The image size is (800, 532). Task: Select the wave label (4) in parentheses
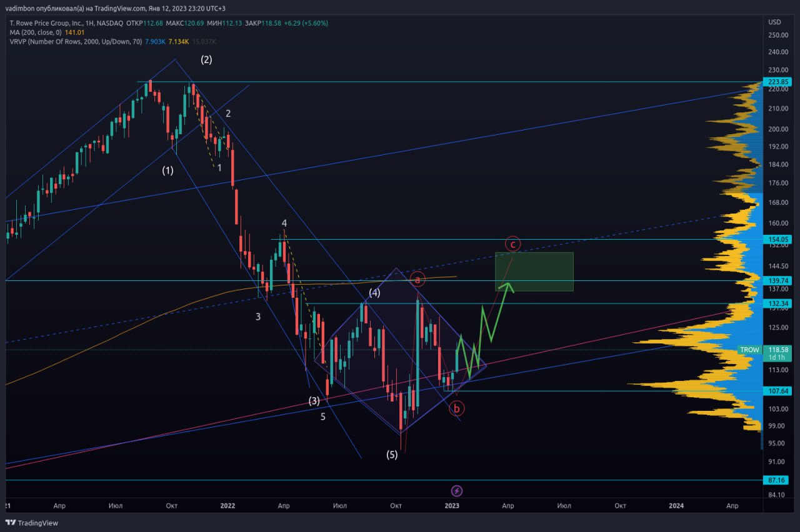coord(374,293)
